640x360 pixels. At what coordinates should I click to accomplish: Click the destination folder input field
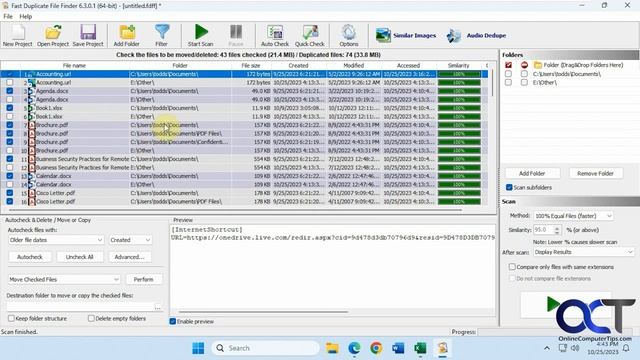tap(80, 307)
